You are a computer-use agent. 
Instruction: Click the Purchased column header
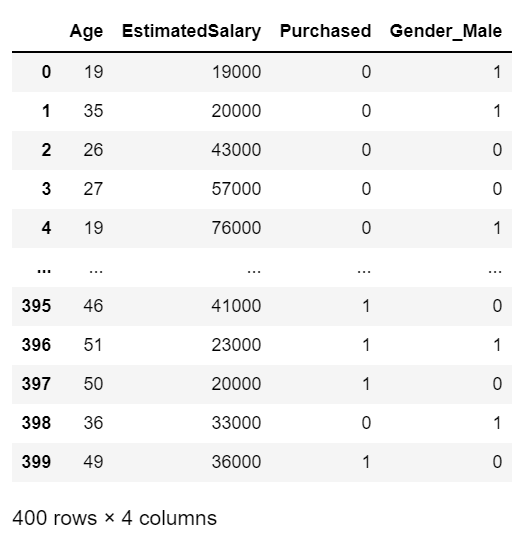click(x=325, y=31)
